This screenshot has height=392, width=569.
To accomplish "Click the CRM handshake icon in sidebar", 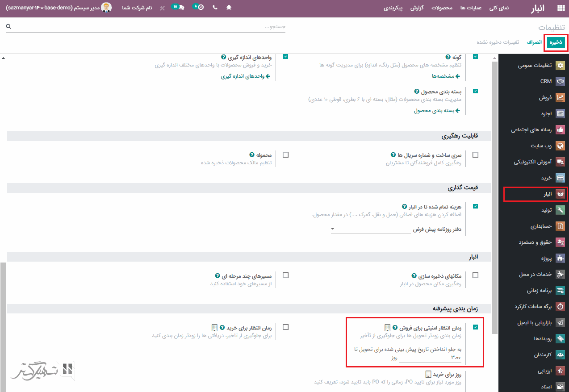I will pyautogui.click(x=560, y=81).
